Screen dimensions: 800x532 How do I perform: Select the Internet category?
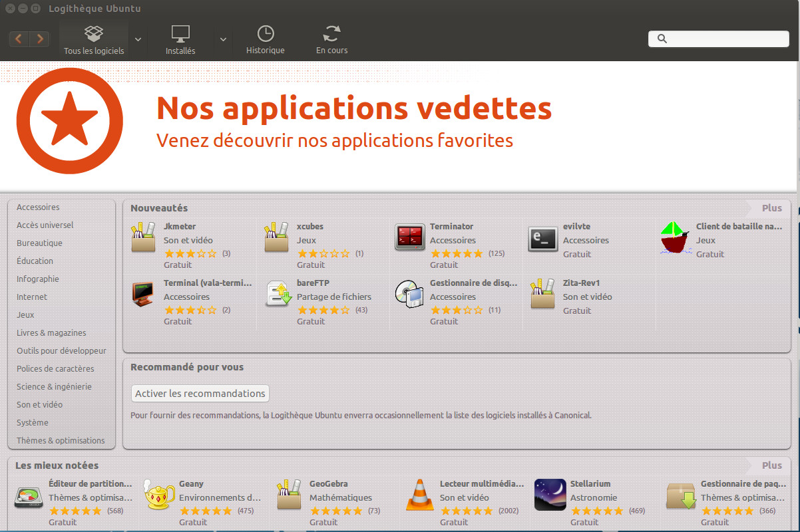[32, 297]
